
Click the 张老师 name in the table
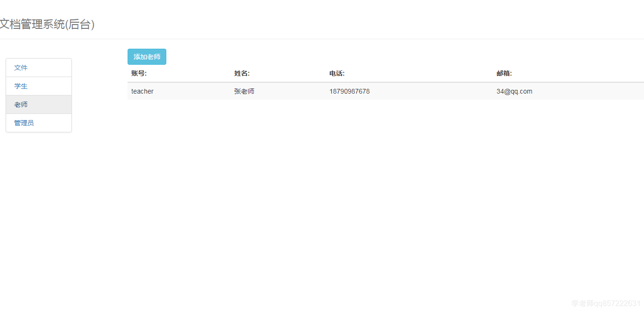point(244,91)
